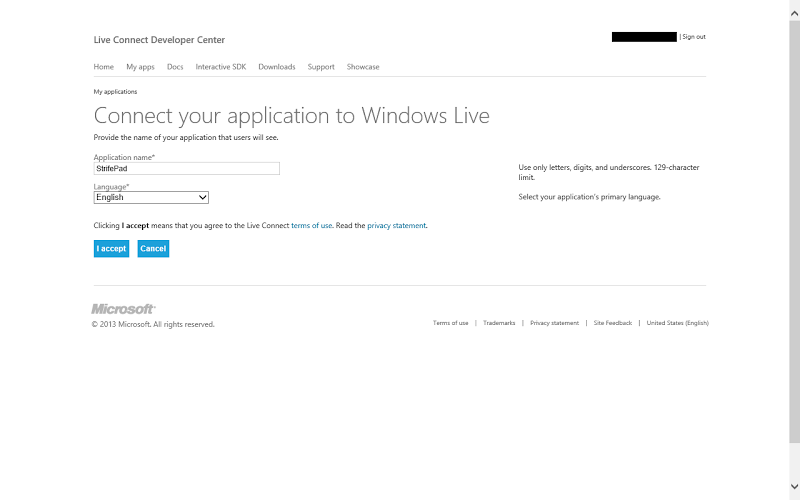Sign out of the account

click(694, 37)
